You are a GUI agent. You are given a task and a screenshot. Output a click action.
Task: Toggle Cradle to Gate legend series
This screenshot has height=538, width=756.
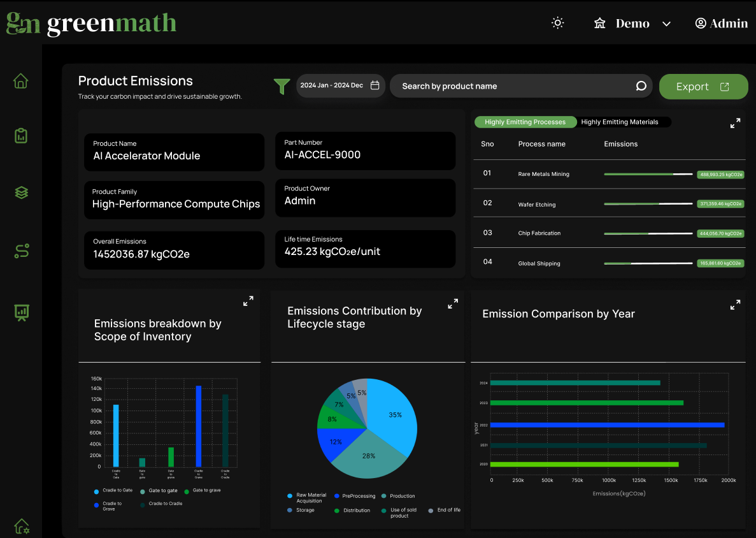pos(113,491)
